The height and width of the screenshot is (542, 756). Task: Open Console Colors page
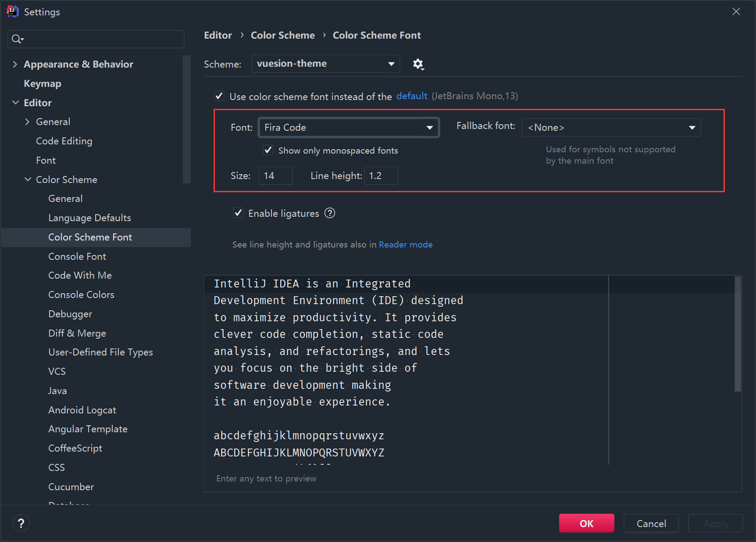tap(81, 294)
